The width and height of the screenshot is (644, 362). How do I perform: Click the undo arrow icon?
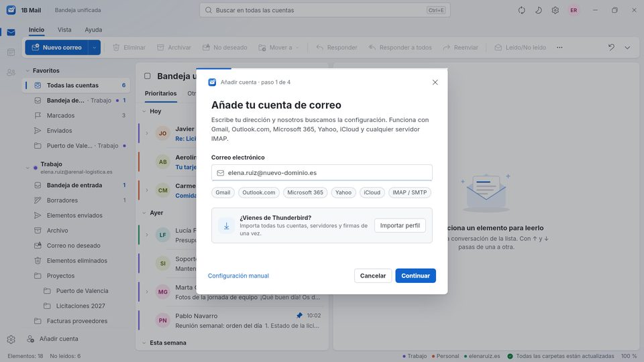point(611,48)
